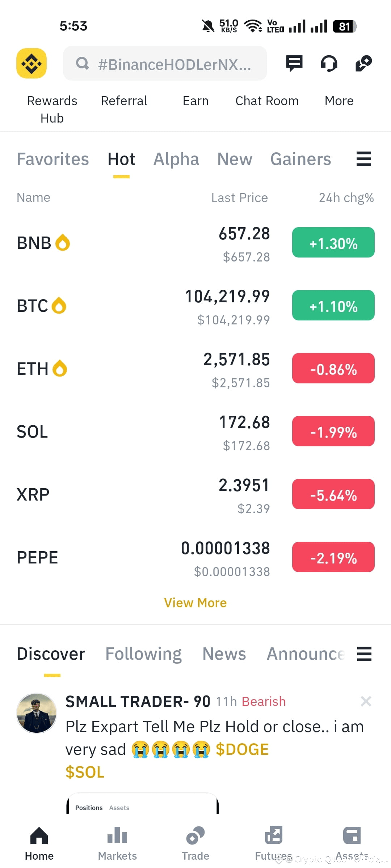Viewport: 391px width, 868px height.
Task: Switch to the Alpha market tab
Action: (x=176, y=159)
